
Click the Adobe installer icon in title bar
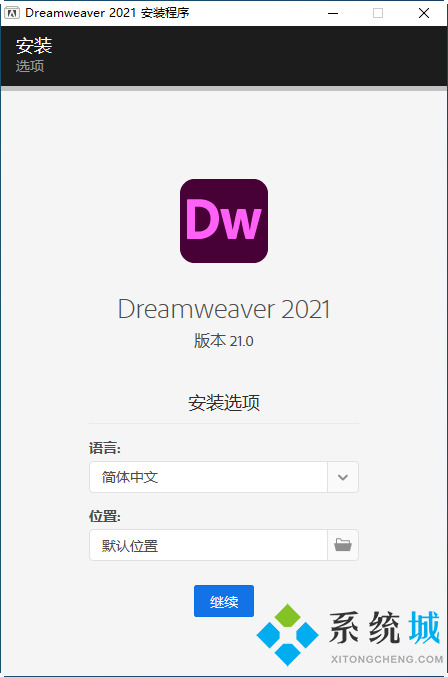tap(12, 13)
